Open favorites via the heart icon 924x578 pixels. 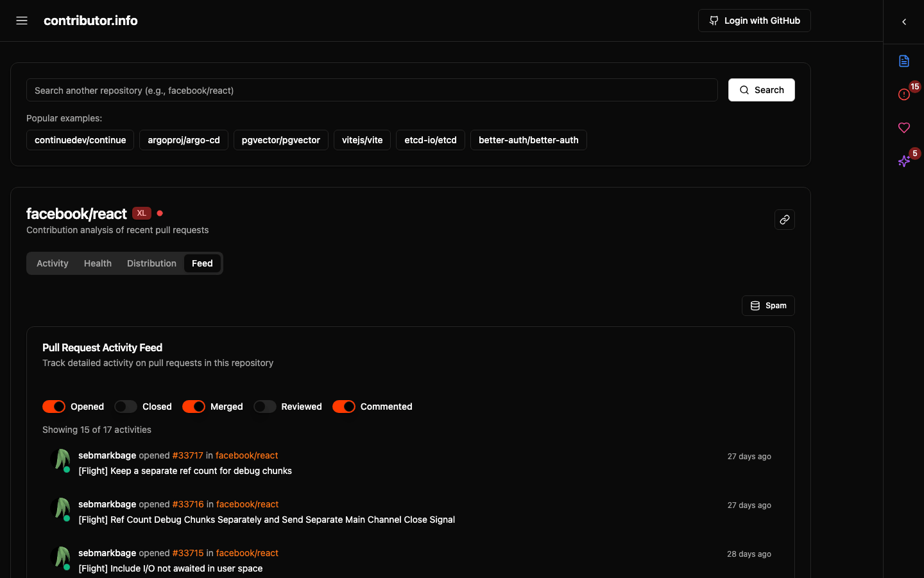[903, 127]
